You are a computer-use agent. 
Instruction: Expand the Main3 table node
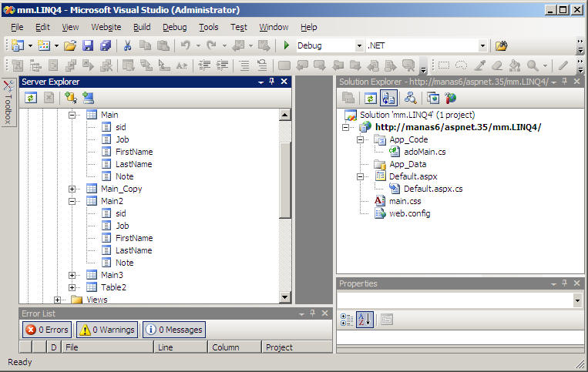pyautogui.click(x=72, y=276)
